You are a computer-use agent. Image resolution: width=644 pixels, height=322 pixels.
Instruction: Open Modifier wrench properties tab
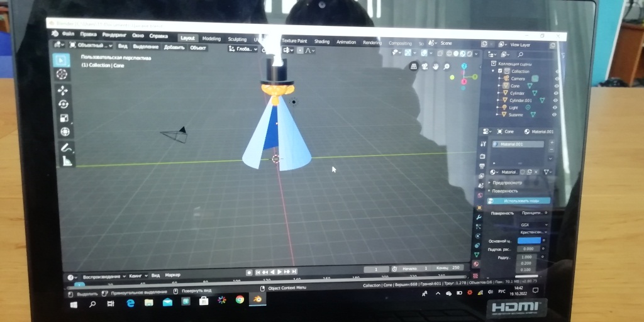tap(479, 217)
